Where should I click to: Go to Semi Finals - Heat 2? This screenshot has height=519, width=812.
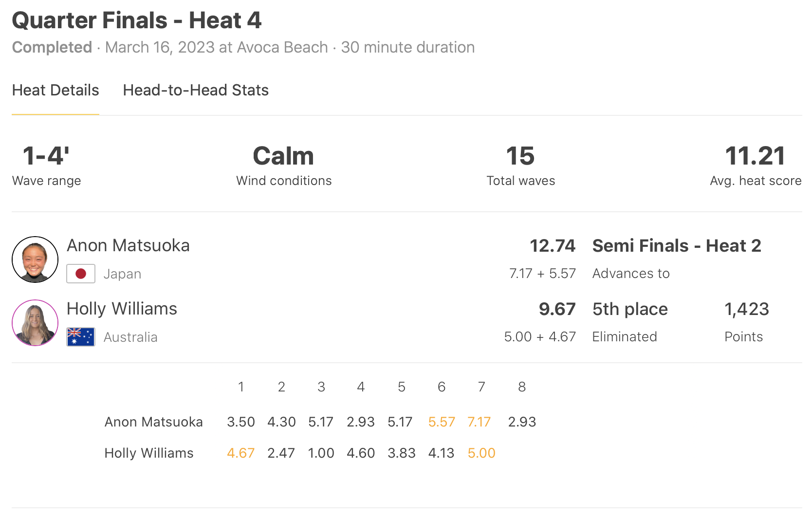[676, 246]
